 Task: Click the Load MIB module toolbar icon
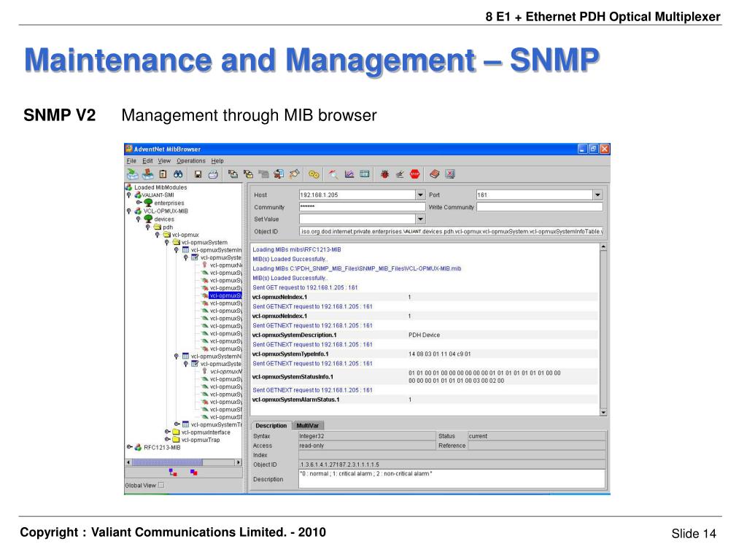click(x=132, y=174)
